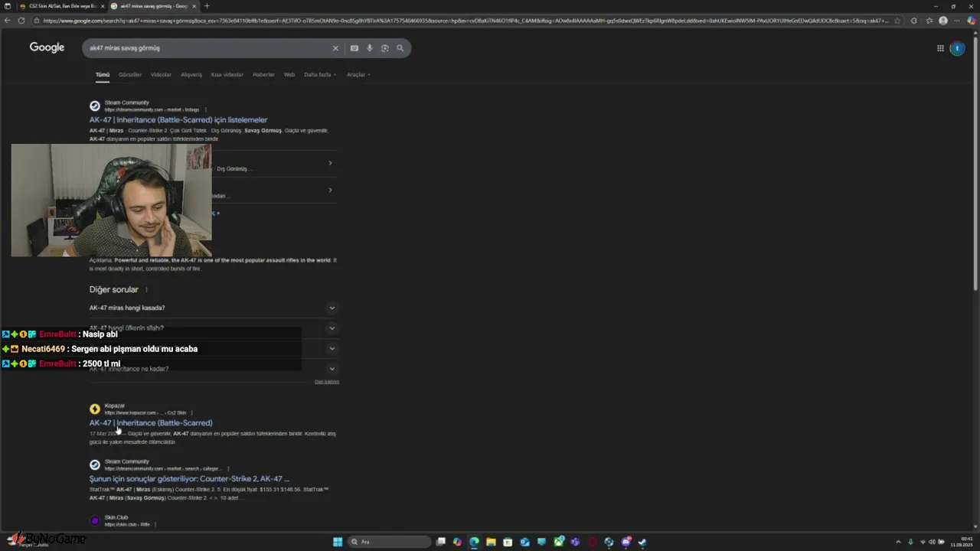980x551 pixels.
Task: Open Discord from the taskbar
Action: pos(626,542)
